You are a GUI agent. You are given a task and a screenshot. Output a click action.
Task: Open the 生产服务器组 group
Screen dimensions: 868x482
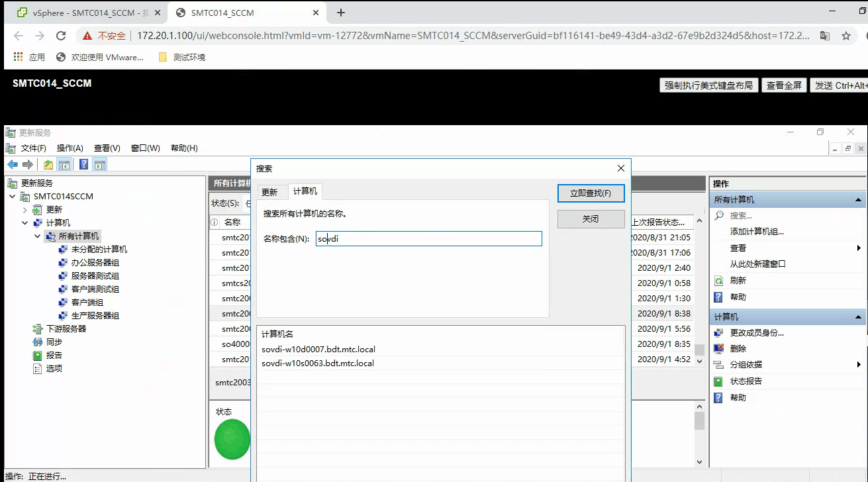click(95, 315)
